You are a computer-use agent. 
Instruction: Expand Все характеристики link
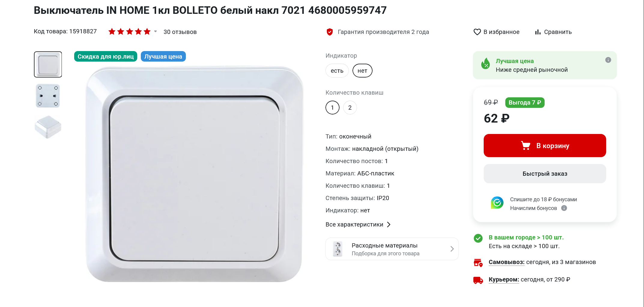point(358,224)
